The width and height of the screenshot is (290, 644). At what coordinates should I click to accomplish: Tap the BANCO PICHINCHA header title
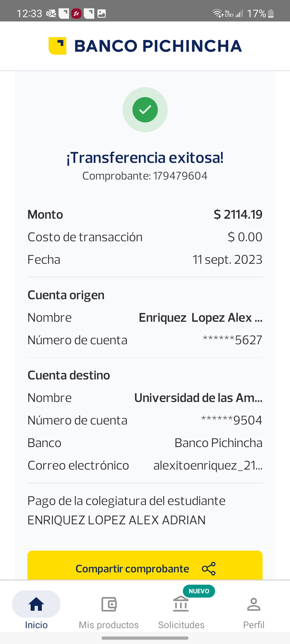click(158, 46)
